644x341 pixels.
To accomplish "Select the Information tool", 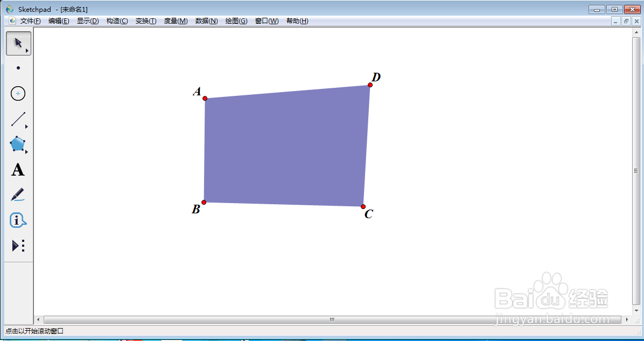I will [18, 221].
